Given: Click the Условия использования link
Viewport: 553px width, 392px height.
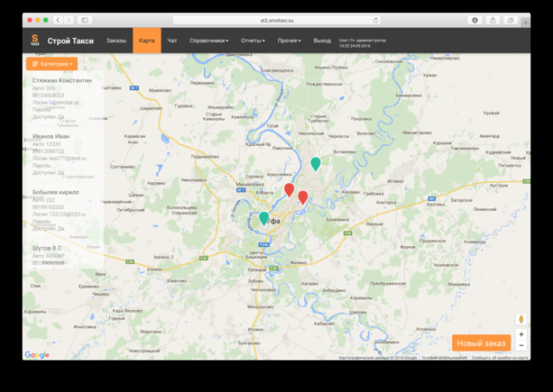Looking at the screenshot, I should point(444,357).
